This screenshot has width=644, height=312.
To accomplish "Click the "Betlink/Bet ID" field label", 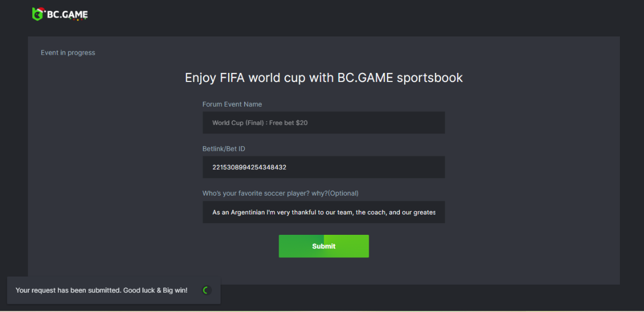I will point(223,148).
